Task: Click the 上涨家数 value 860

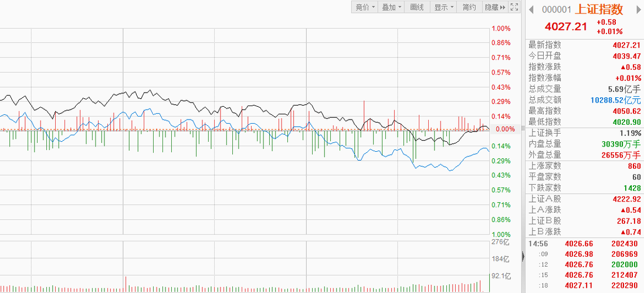Action: [x=634, y=166]
